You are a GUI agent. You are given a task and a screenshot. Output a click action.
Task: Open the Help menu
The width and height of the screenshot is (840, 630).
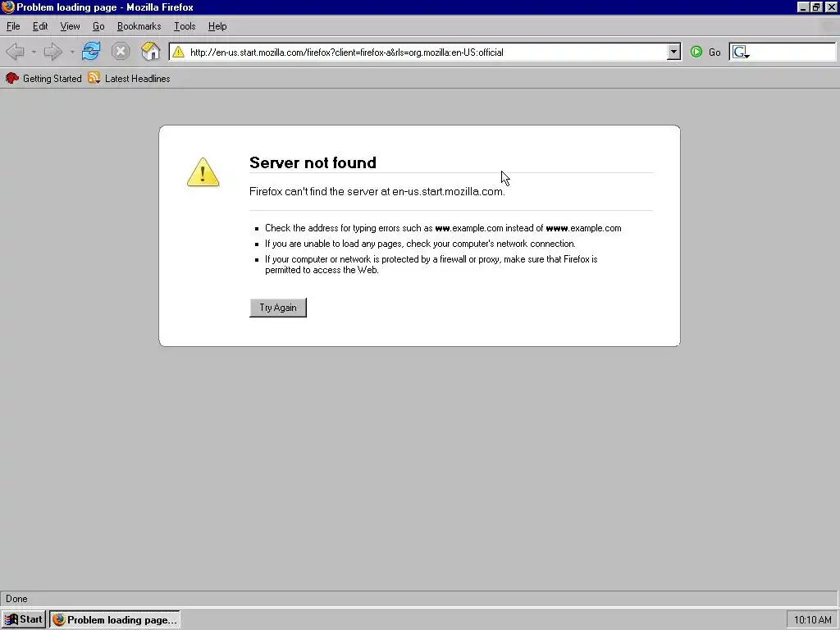click(217, 26)
